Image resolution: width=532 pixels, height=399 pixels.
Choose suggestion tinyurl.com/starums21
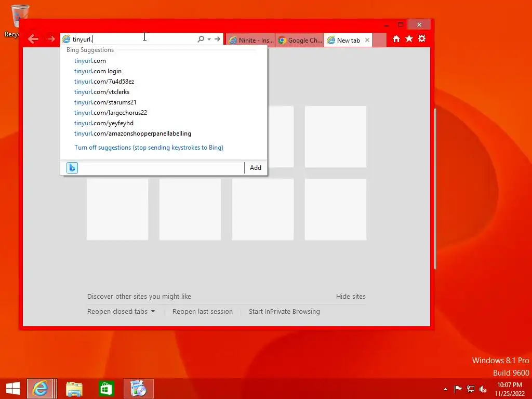click(x=105, y=102)
